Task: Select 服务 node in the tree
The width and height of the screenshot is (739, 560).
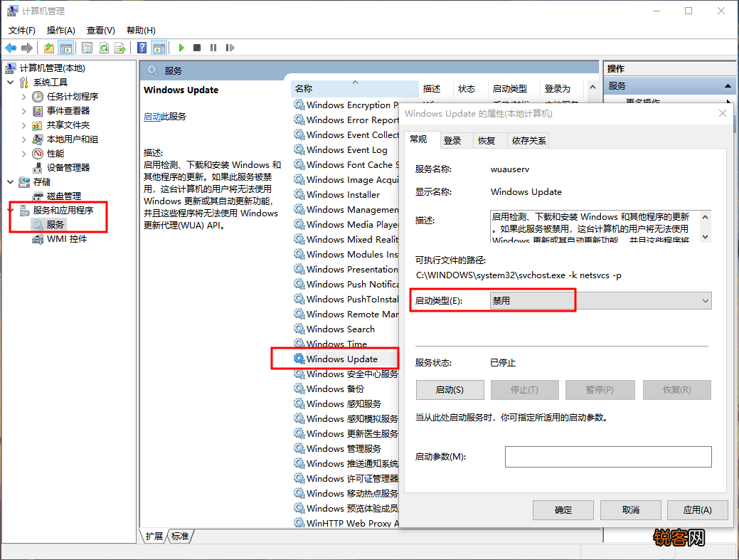Action: tap(55, 224)
